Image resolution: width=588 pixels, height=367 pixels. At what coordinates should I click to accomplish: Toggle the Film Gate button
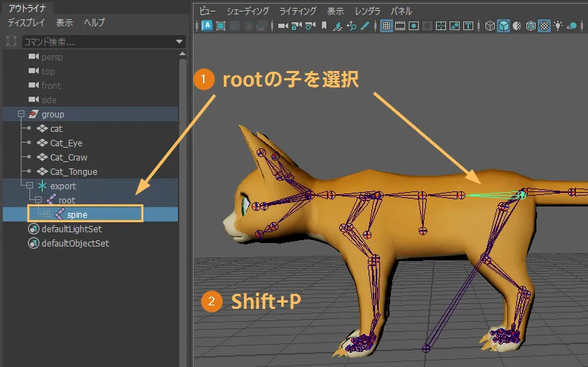(x=400, y=26)
